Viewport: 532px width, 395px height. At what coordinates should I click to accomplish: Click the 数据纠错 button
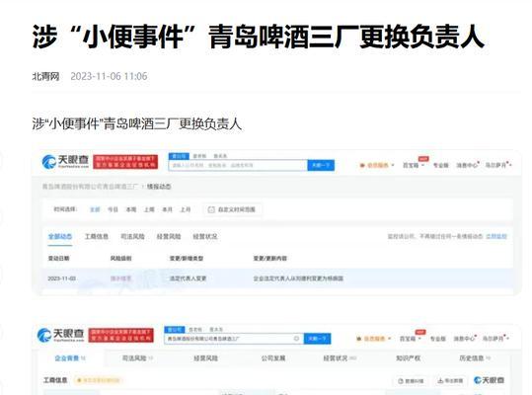411,381
